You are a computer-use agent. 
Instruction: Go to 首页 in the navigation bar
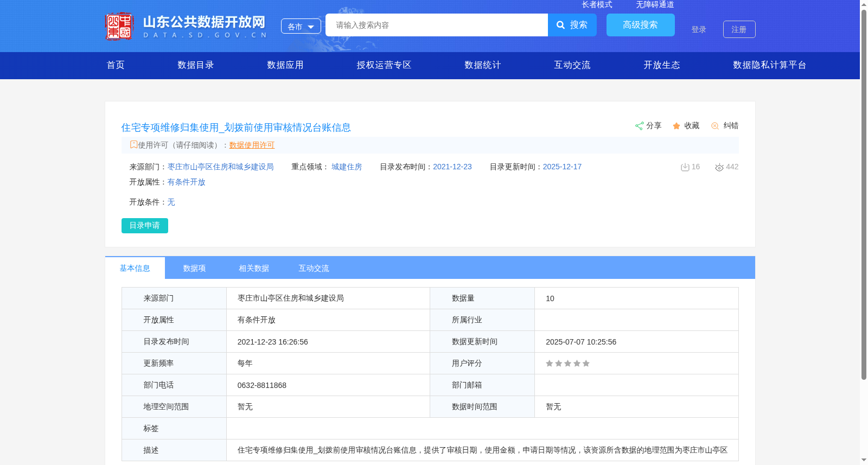(x=116, y=65)
